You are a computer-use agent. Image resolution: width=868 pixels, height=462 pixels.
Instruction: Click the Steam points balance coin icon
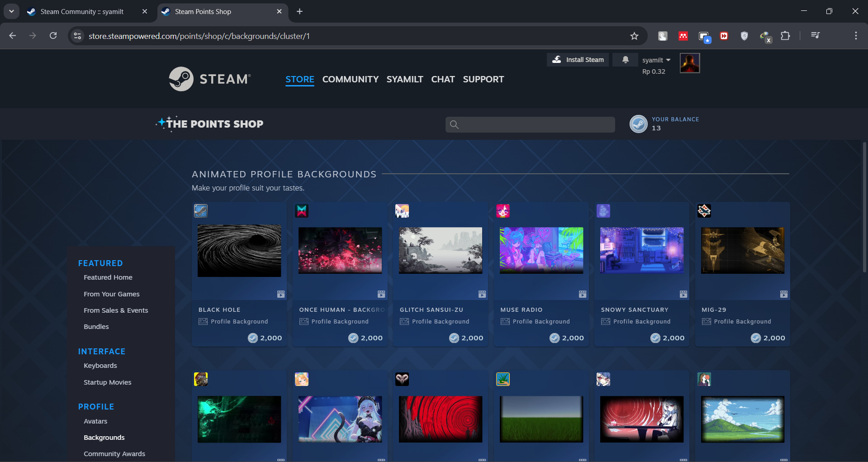[639, 124]
